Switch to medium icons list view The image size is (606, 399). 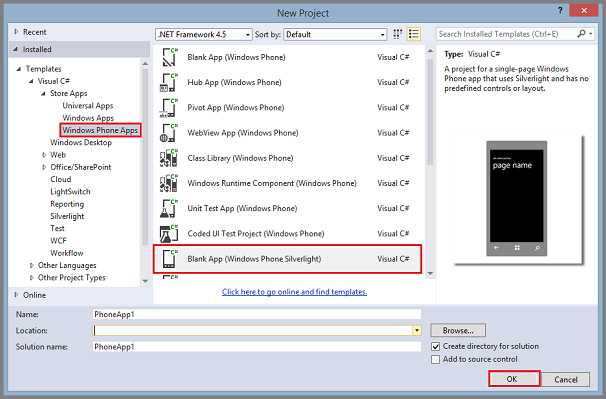click(x=414, y=34)
